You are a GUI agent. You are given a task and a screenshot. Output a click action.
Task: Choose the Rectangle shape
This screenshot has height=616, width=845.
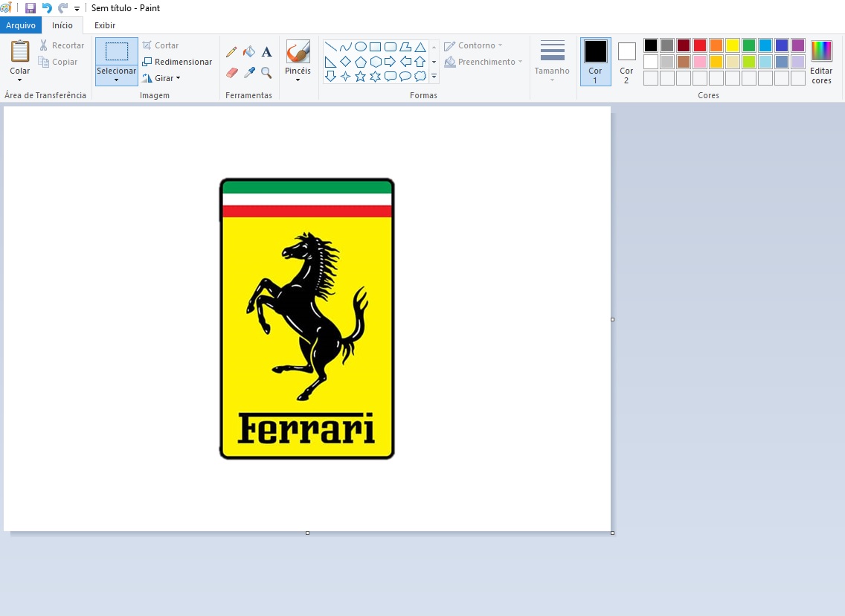[x=375, y=47]
